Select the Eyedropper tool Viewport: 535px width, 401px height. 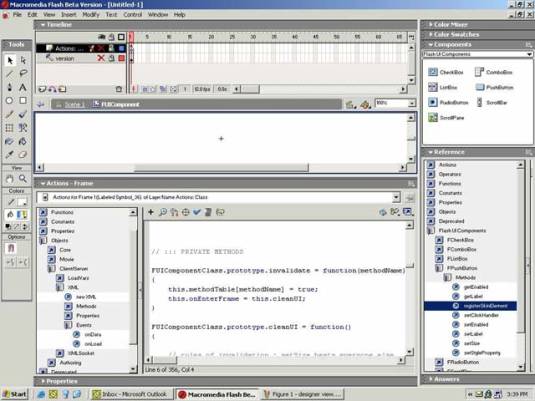tap(10, 155)
